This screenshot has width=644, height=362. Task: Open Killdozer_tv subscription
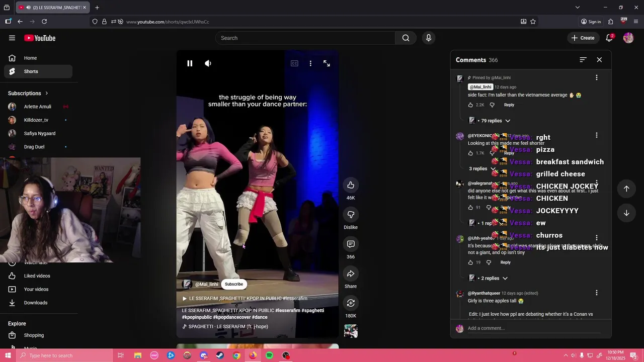[x=38, y=120]
